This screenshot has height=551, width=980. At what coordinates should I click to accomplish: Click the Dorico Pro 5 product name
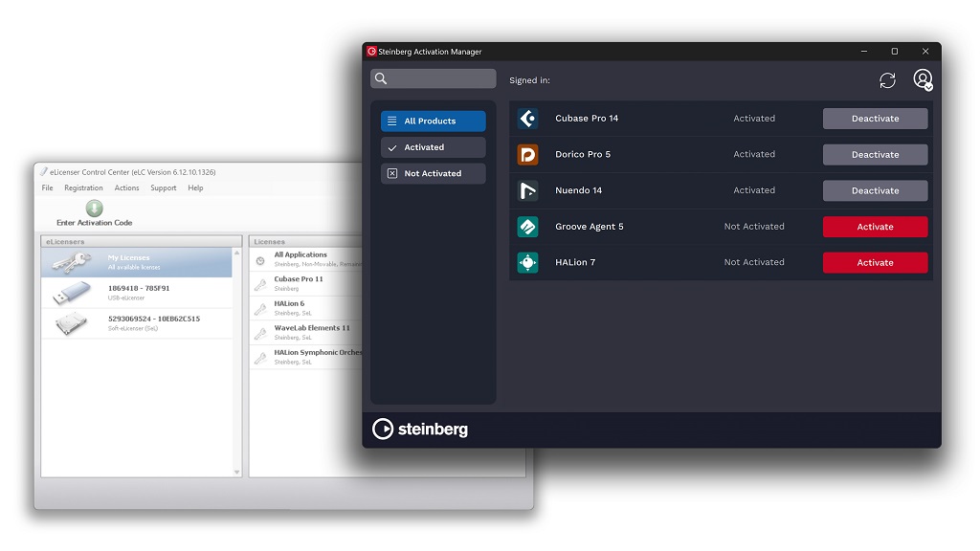[x=583, y=154]
